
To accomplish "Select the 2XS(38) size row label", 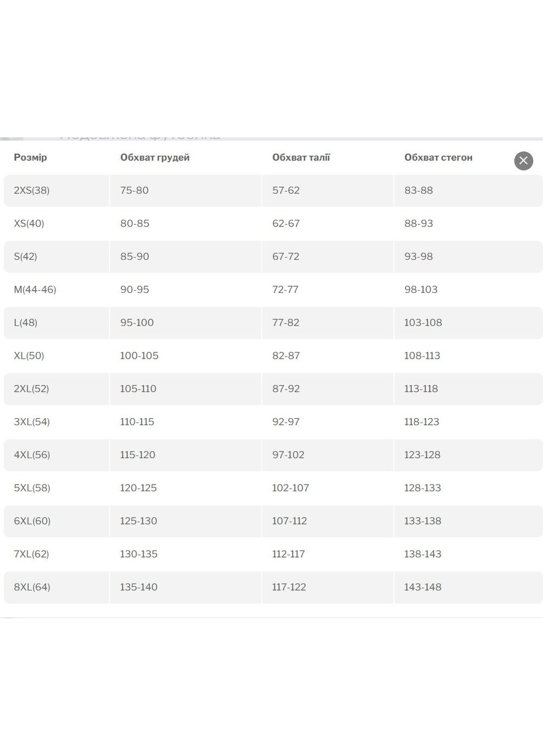I will coord(31,190).
